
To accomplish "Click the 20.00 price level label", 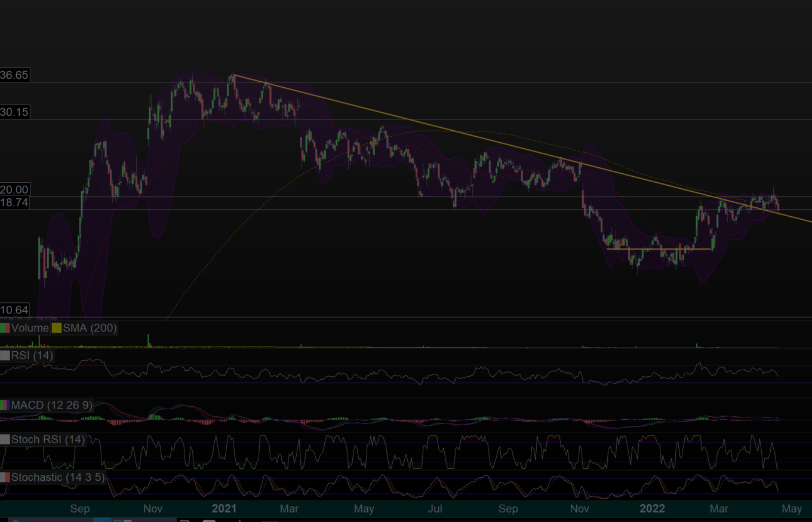I will tap(14, 189).
